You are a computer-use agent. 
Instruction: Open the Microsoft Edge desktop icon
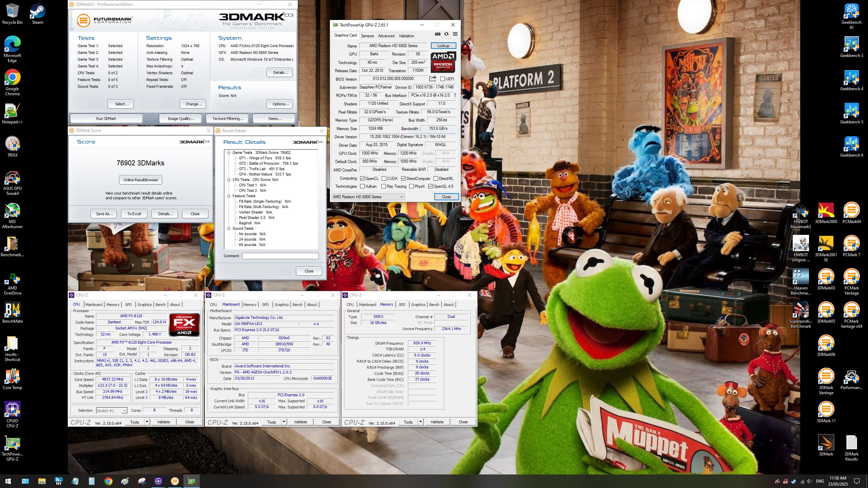click(x=13, y=49)
